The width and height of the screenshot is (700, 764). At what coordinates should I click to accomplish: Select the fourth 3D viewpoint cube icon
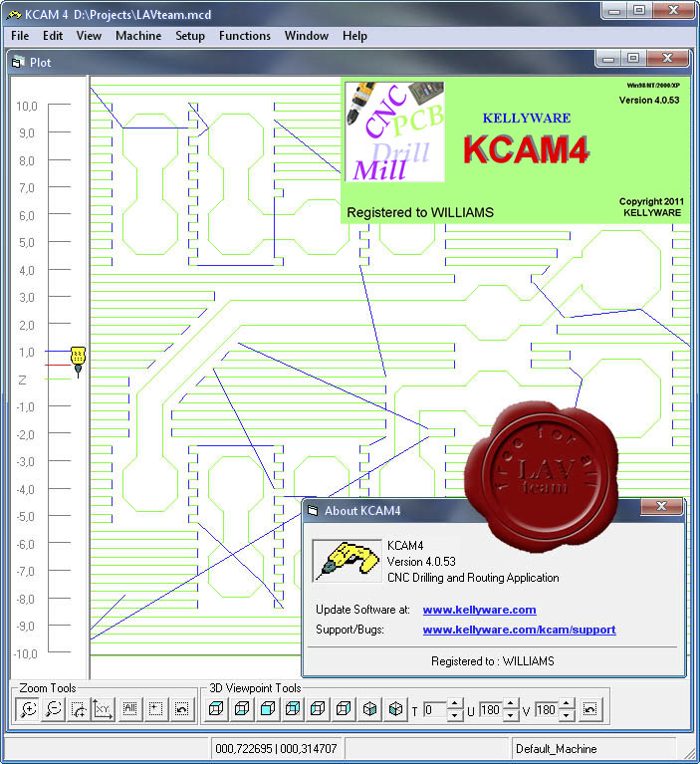tap(293, 709)
